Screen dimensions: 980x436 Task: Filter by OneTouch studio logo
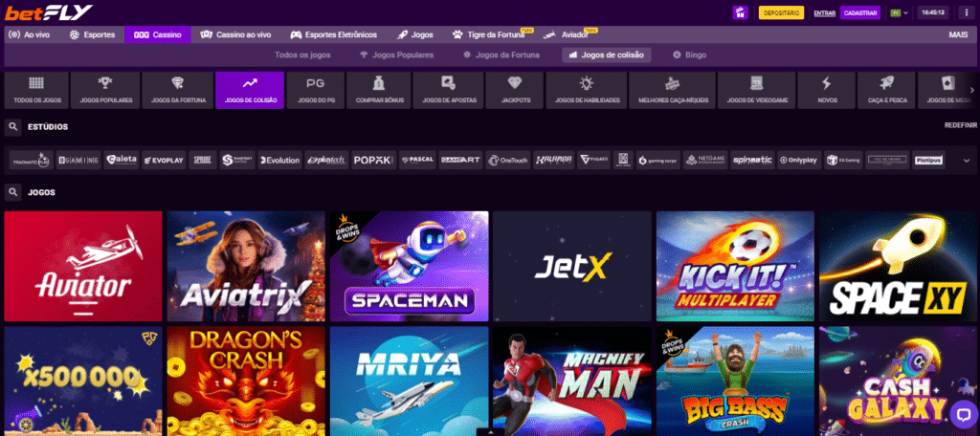[x=508, y=161]
